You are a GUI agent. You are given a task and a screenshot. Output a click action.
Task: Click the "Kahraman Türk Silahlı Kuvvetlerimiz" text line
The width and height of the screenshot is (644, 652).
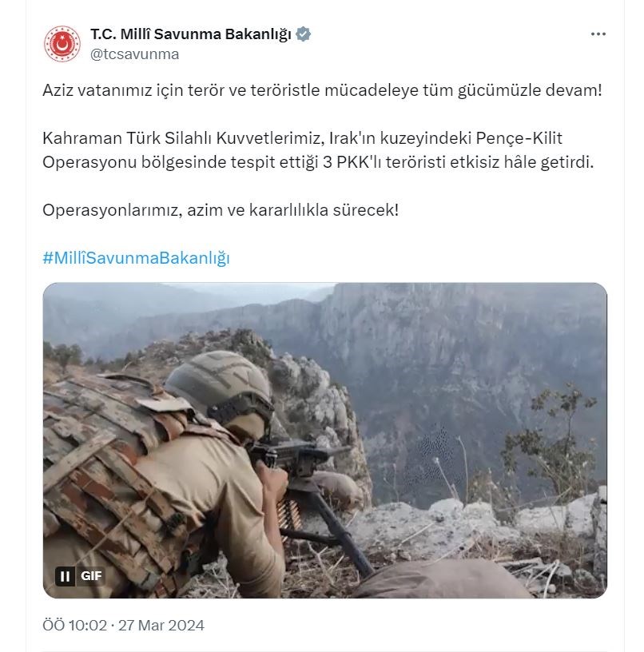point(183,138)
